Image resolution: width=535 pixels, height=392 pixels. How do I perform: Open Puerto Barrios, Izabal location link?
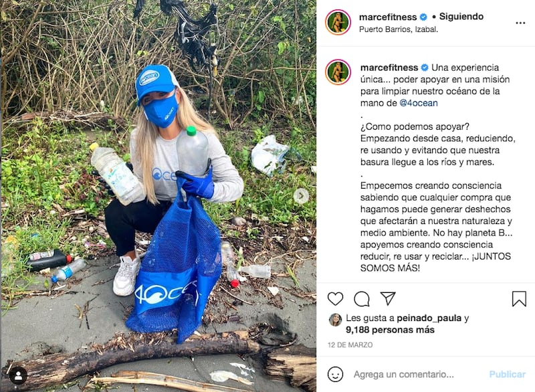click(x=398, y=29)
